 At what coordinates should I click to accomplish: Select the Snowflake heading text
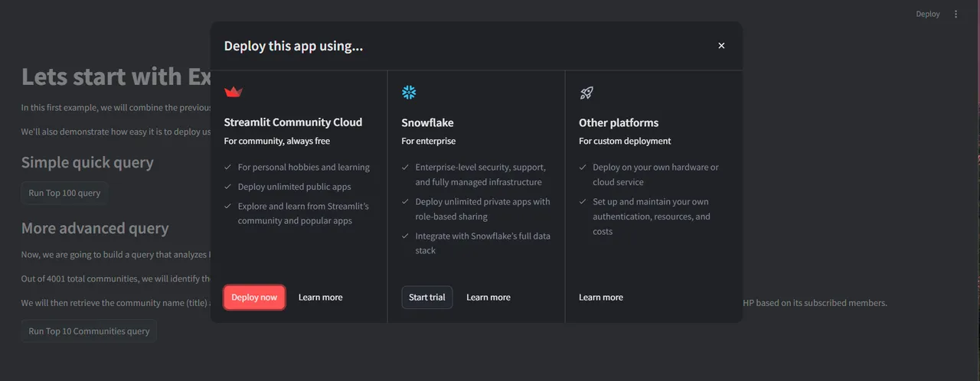[428, 122]
